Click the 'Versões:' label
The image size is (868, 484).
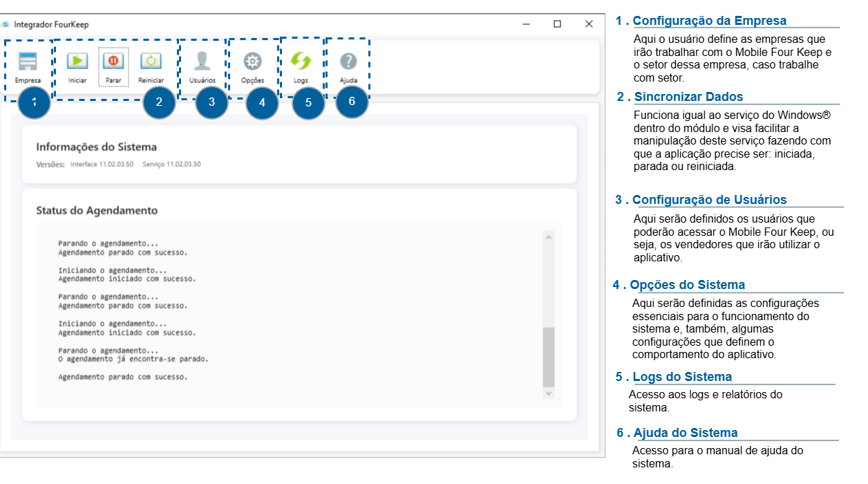pos(50,165)
